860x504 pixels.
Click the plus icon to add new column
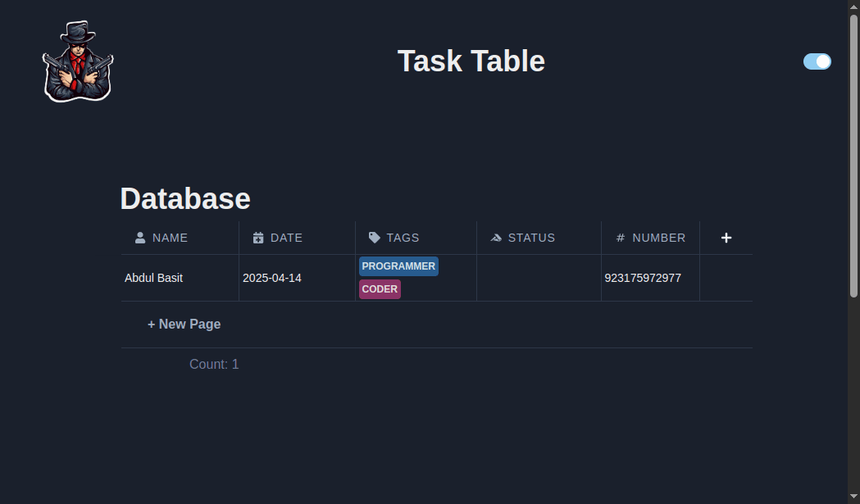726,238
